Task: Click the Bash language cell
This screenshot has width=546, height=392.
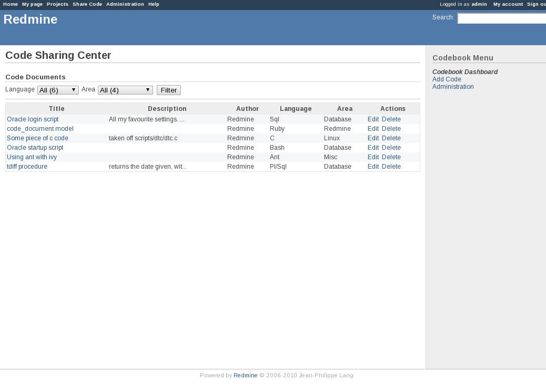Action: tap(277, 148)
